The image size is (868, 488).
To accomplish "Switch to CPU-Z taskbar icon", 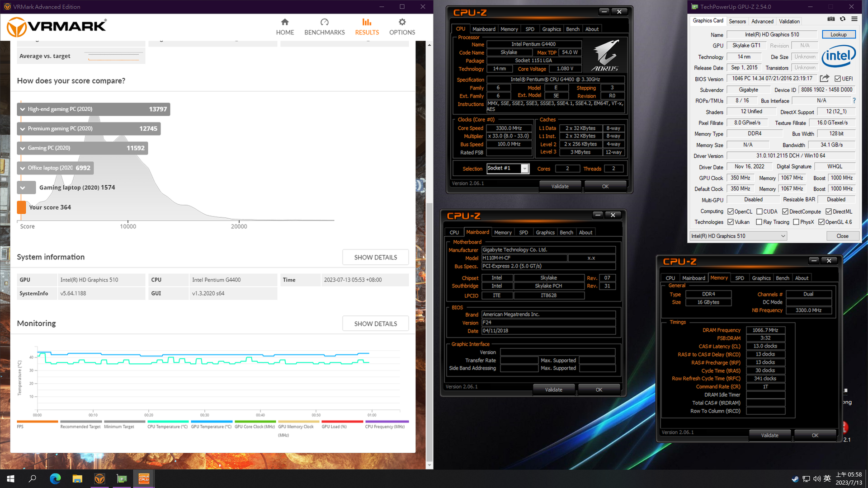I will point(144,479).
